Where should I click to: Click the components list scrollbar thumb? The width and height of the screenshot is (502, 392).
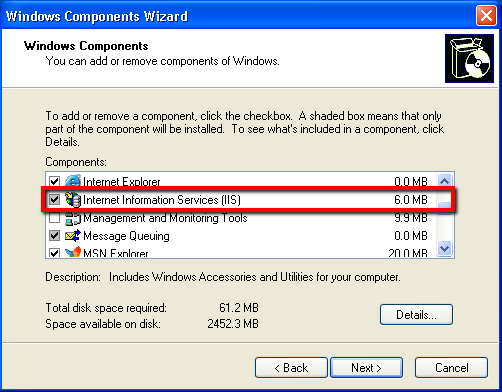pyautogui.click(x=444, y=207)
